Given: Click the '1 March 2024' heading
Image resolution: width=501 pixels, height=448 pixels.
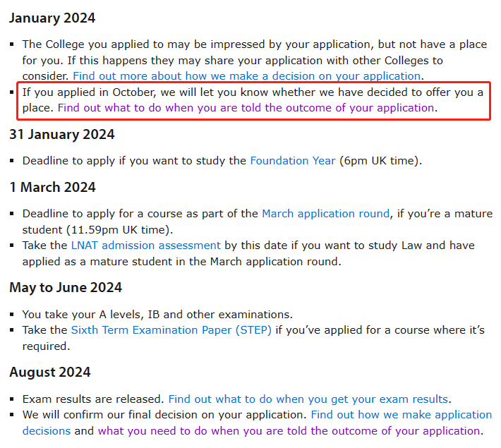Looking at the screenshot, I should 53,187.
